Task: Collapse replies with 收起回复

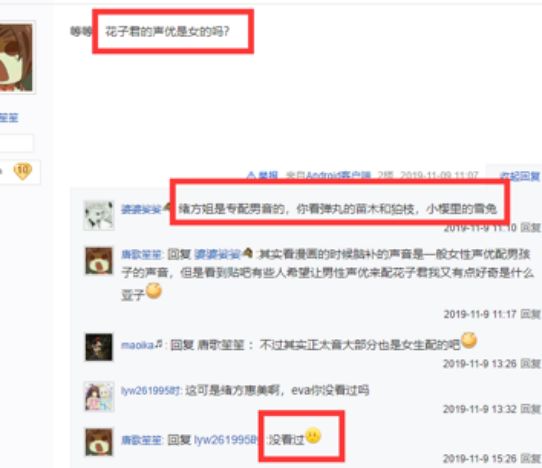Action: point(520,176)
